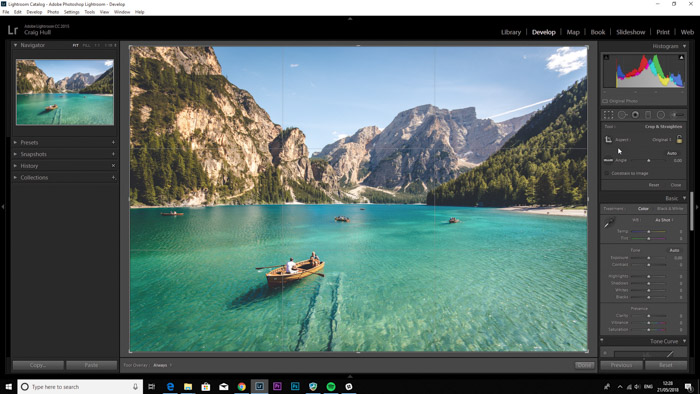The height and width of the screenshot is (394, 700).
Task: Select the Adjustment Brush tool
Action: tap(677, 115)
